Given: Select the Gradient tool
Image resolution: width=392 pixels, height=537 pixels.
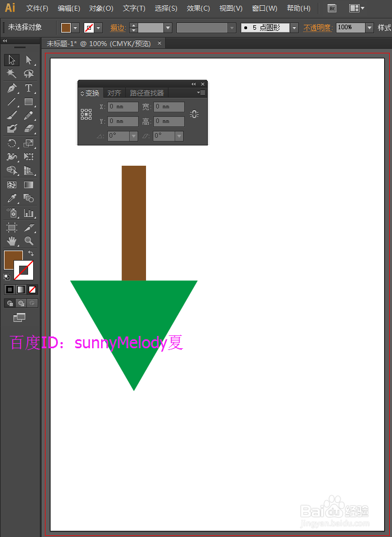Looking at the screenshot, I should [29, 185].
